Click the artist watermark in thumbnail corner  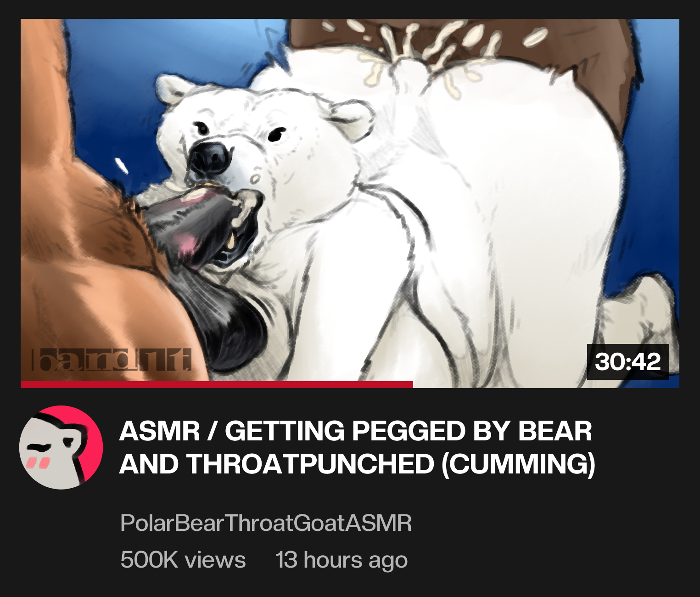click(111, 360)
